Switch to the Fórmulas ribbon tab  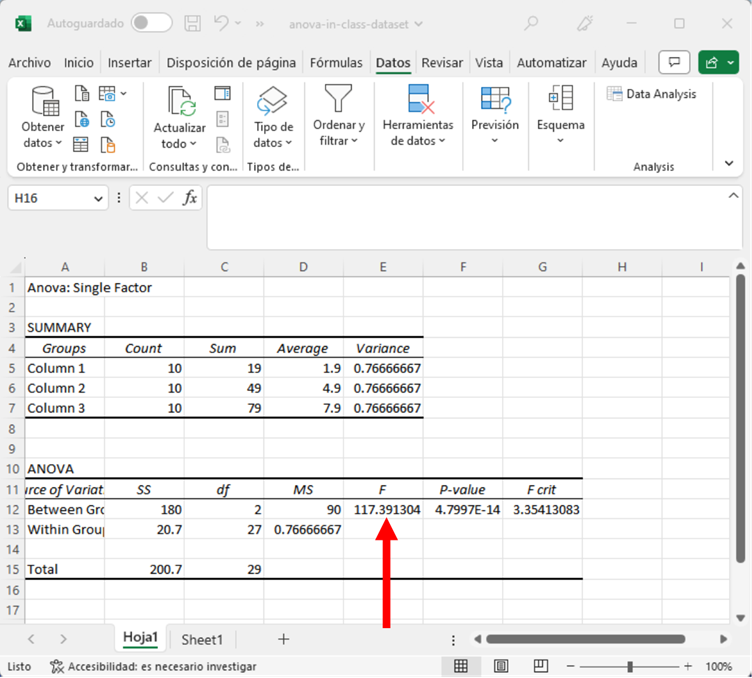(x=336, y=62)
